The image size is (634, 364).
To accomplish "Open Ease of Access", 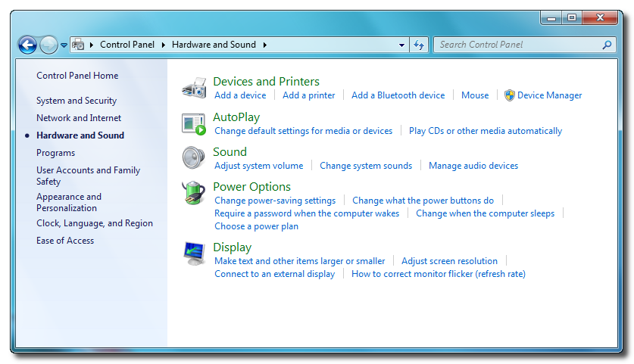I will pyautogui.click(x=65, y=241).
